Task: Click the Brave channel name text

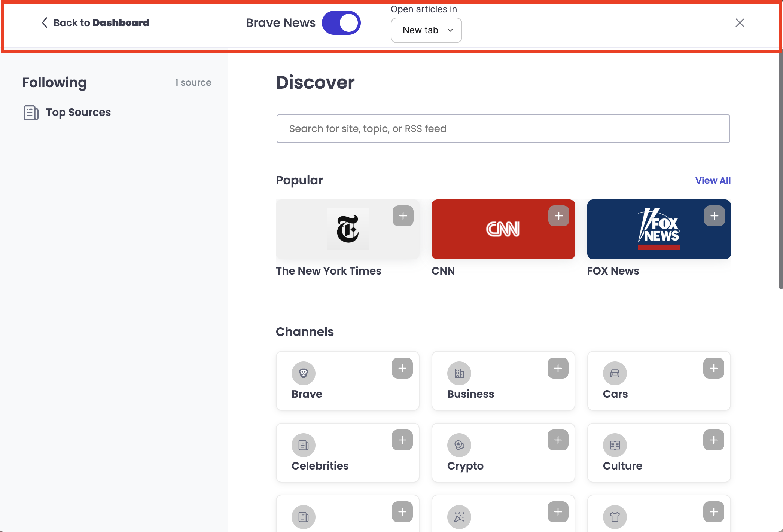Action: pyautogui.click(x=307, y=394)
